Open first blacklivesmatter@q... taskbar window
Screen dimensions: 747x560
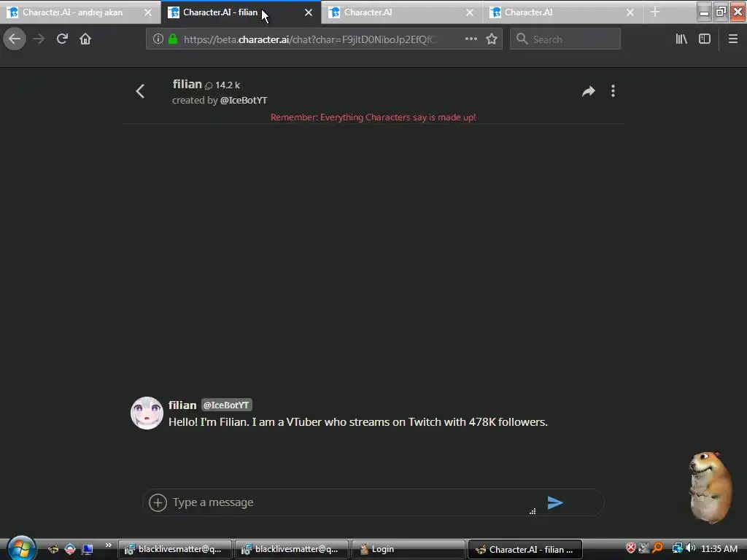point(174,549)
